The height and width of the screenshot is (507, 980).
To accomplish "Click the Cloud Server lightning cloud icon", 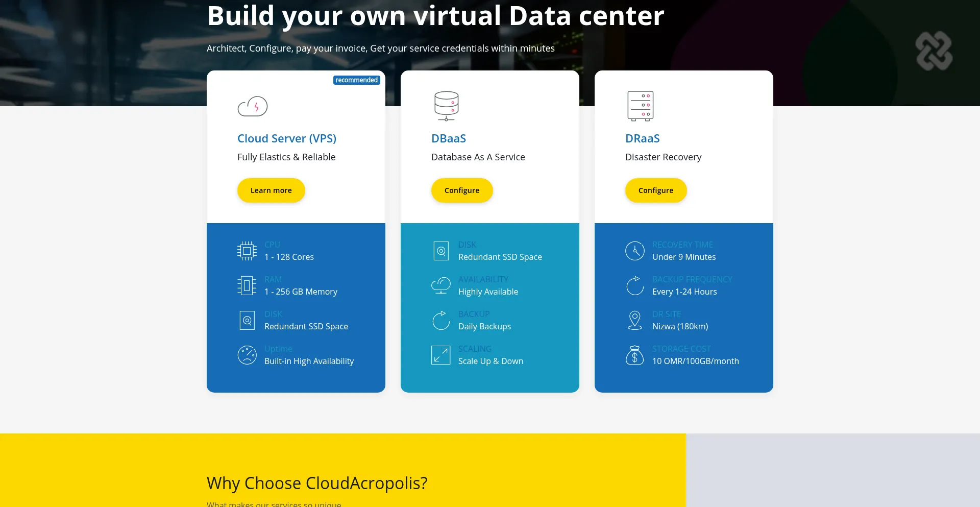I will point(253,106).
